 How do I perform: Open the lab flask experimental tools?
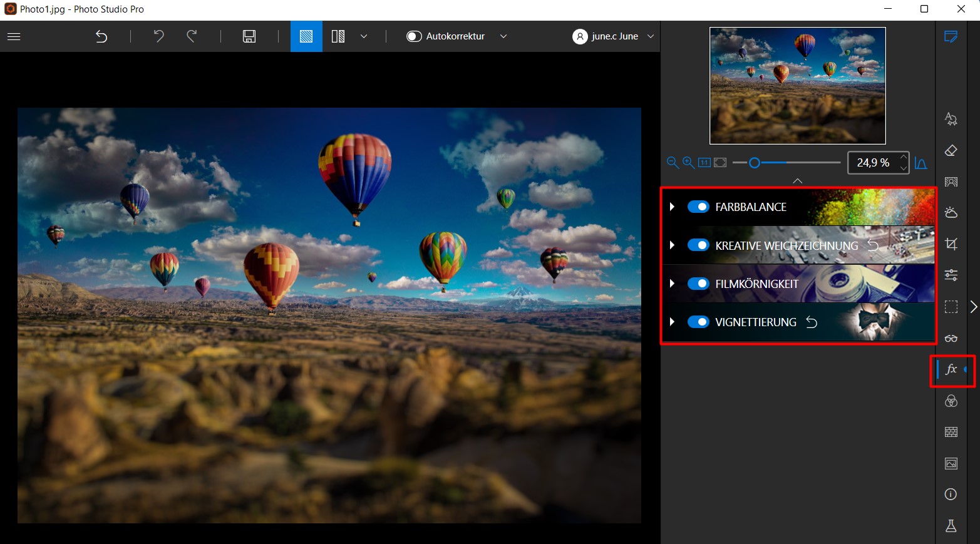pos(951,526)
